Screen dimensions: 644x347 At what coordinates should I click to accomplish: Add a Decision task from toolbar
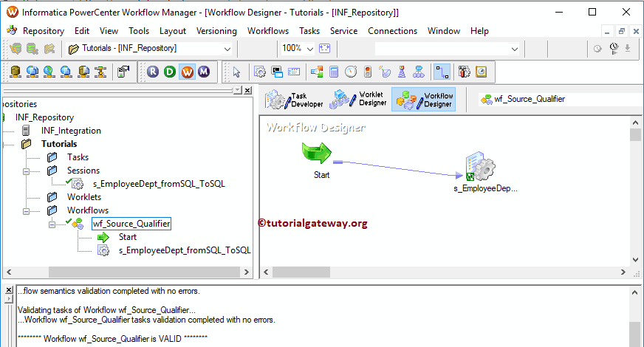tap(317, 72)
